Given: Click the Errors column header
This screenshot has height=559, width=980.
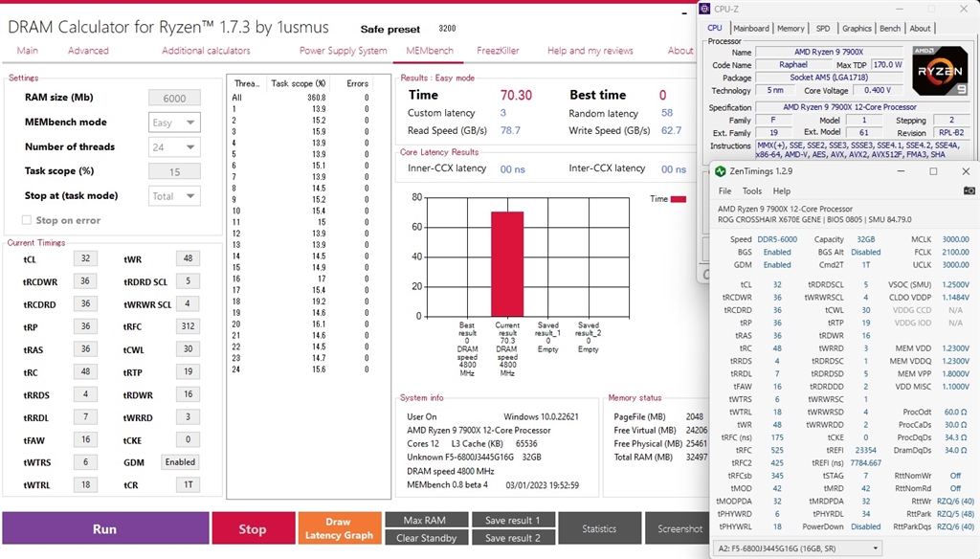Looking at the screenshot, I should (358, 83).
